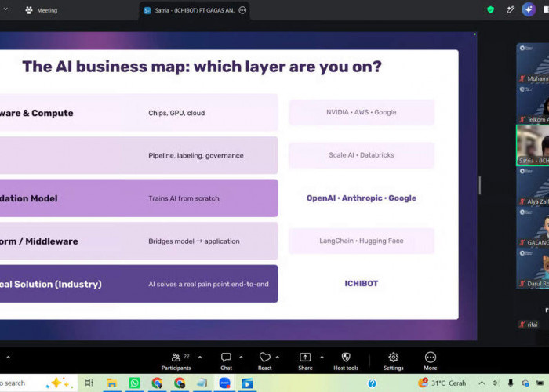Open Zoom Settings gear
549x392 pixels.
[394, 361]
